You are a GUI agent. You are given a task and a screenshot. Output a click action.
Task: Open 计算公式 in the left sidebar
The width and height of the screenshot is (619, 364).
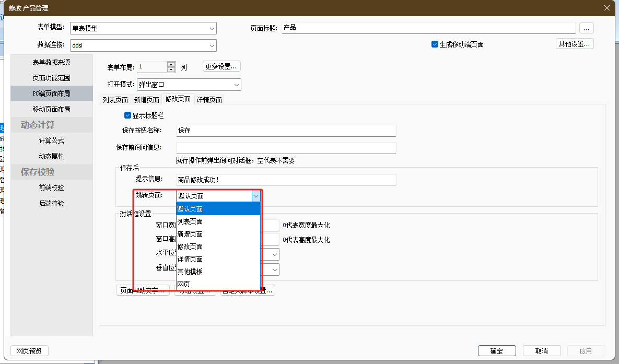coord(51,140)
